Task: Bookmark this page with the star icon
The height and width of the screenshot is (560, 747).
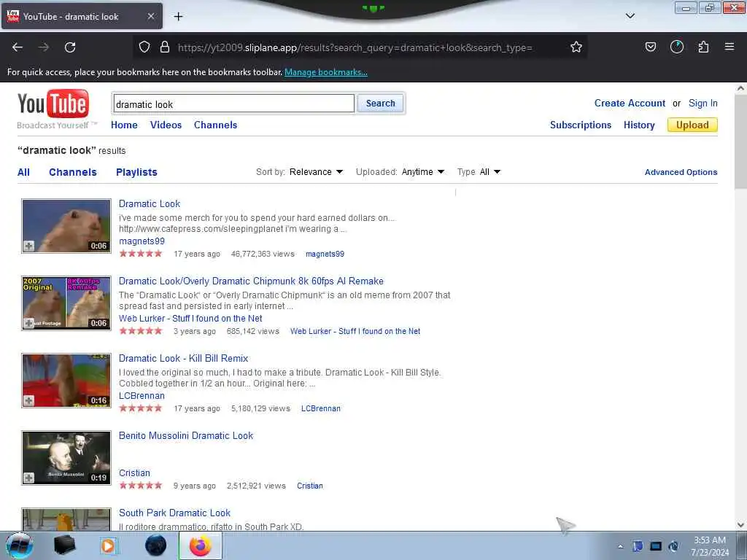Action: pyautogui.click(x=576, y=47)
